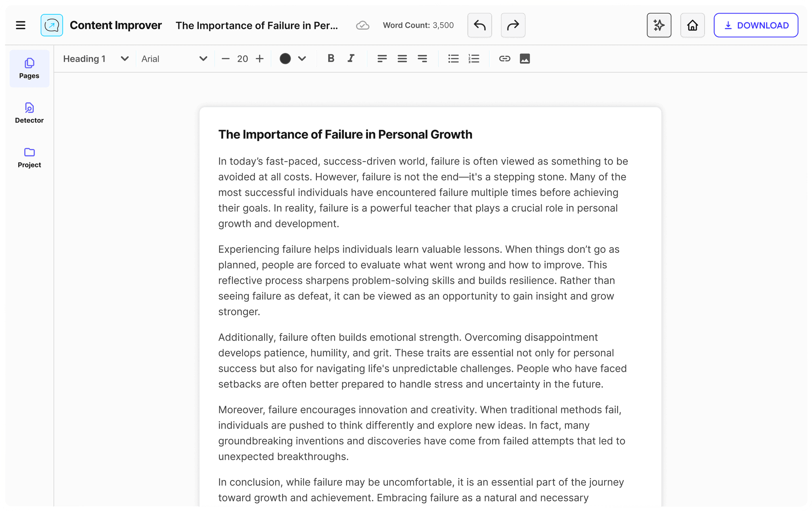This screenshot has width=812, height=511.
Task: Align text to the left
Action: 382,59
